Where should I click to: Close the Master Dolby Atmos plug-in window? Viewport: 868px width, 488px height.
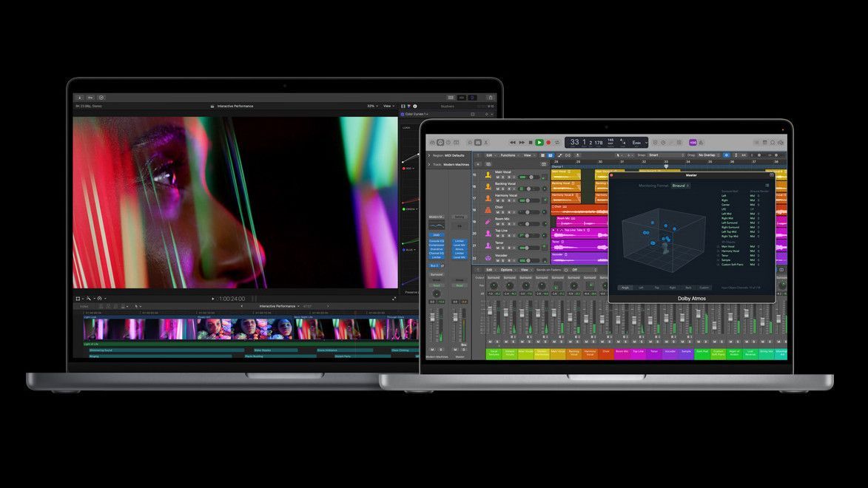point(611,174)
